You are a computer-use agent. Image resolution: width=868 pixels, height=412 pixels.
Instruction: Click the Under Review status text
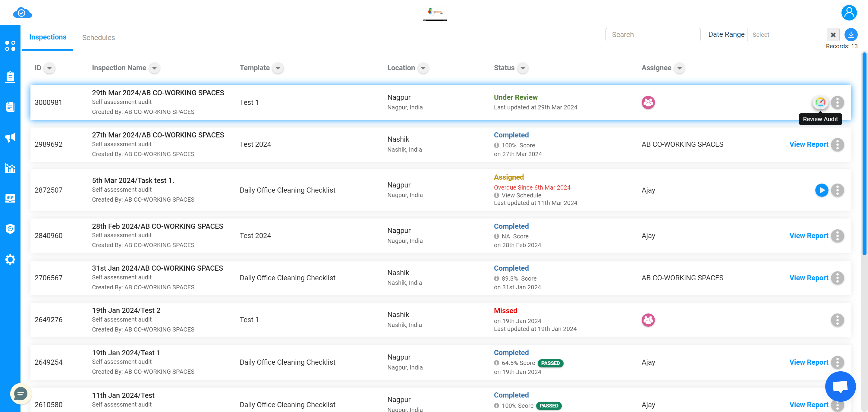coord(516,97)
